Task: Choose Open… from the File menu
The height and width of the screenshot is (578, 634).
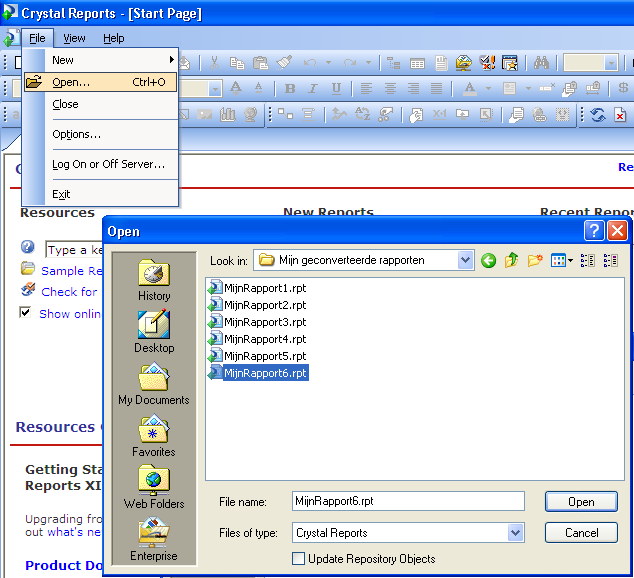Action: (100, 82)
